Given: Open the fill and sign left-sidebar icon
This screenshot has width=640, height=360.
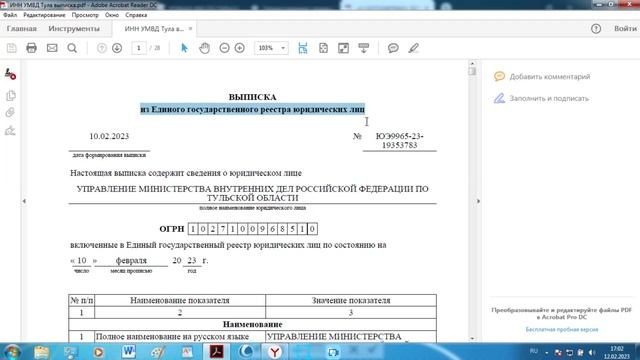Looking at the screenshot, I should (10, 74).
